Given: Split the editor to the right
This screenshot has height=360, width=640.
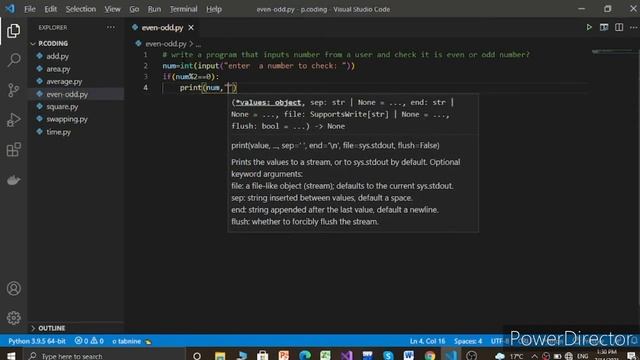Looking at the screenshot, I should (x=619, y=27).
